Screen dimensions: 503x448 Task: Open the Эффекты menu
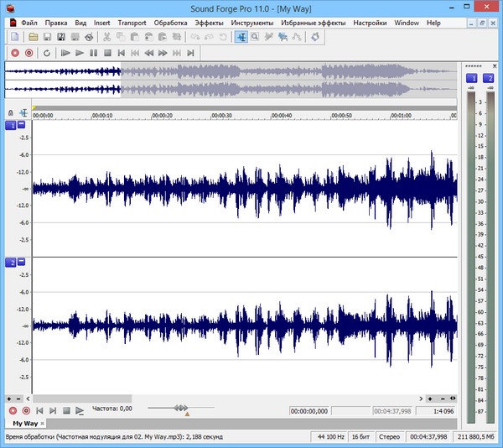pyautogui.click(x=209, y=23)
